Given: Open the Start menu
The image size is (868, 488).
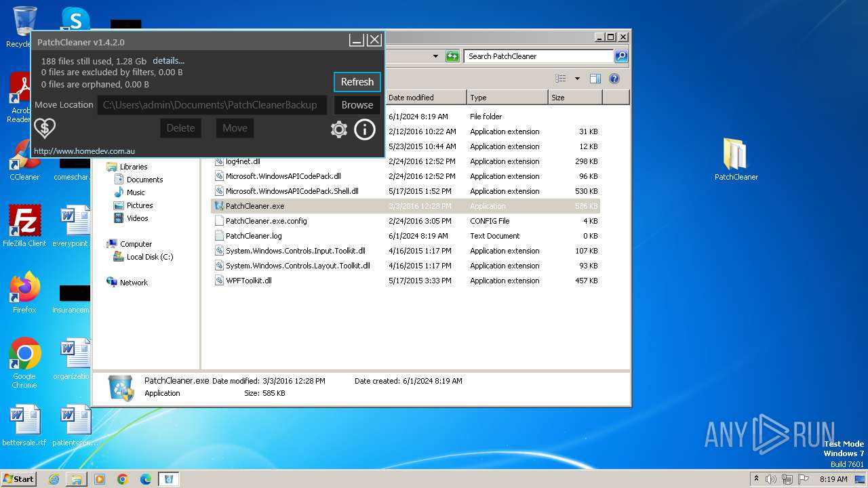Looking at the screenshot, I should [18, 479].
